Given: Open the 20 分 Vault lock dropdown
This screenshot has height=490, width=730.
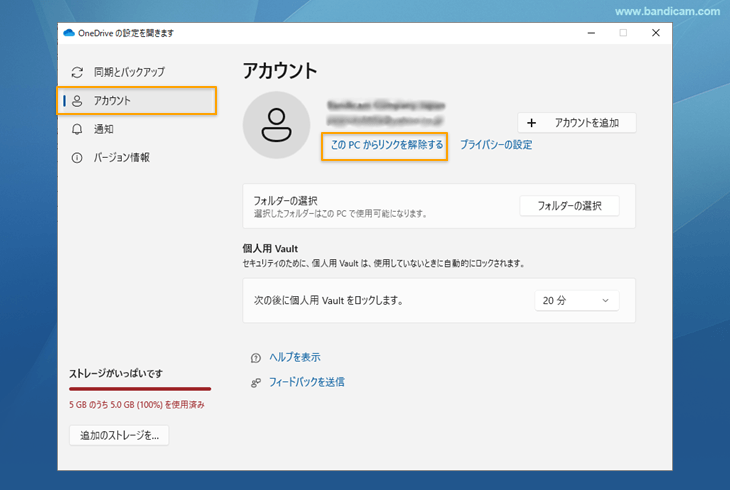Looking at the screenshot, I should pyautogui.click(x=577, y=300).
